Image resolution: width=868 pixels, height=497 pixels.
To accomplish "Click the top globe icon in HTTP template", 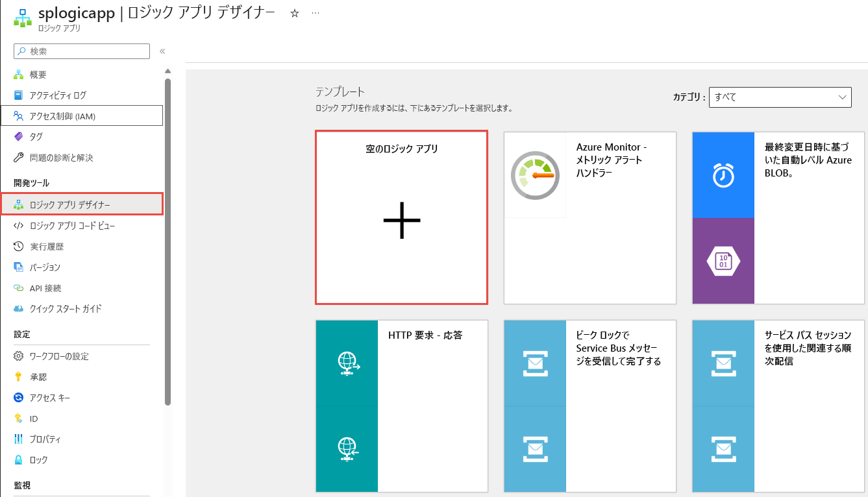I will [x=347, y=363].
